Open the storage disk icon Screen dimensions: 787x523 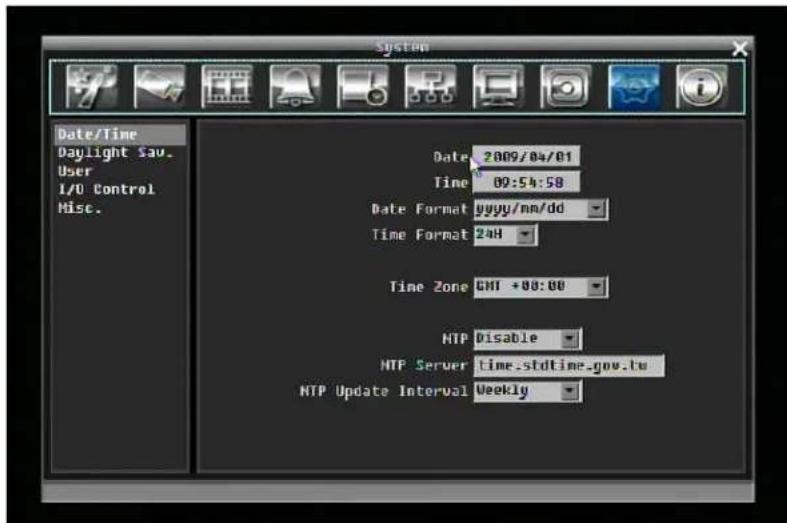566,87
